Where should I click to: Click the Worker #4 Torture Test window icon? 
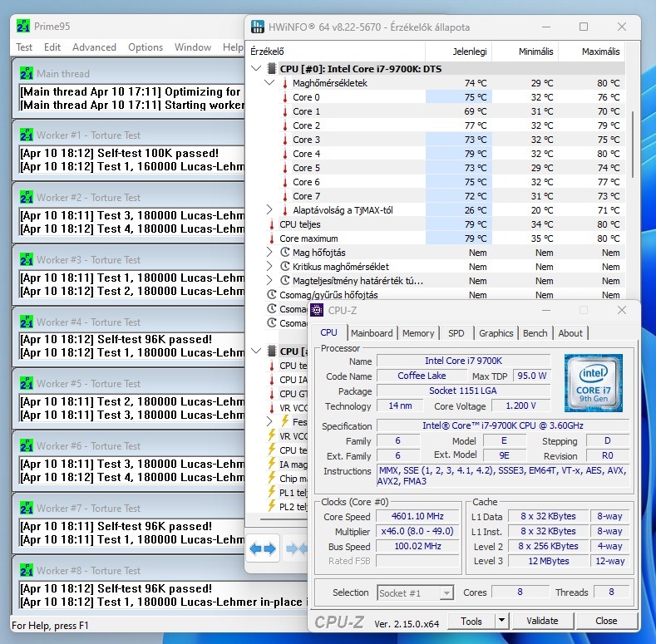[27, 322]
